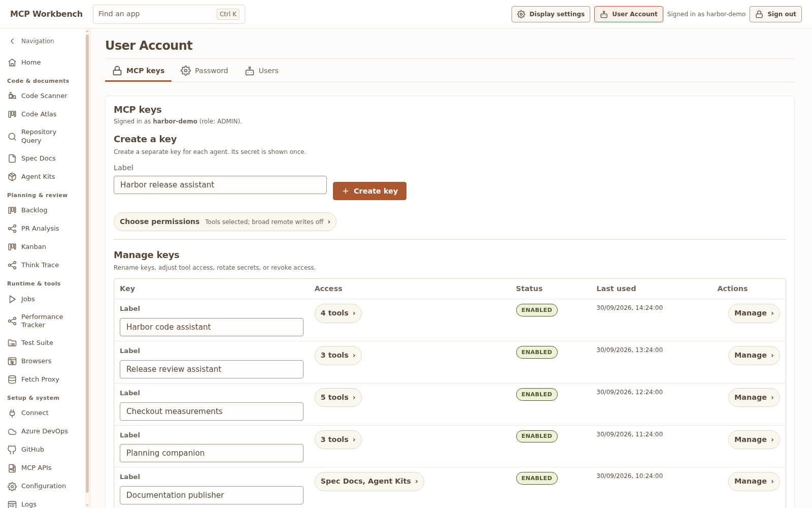The image size is (812, 508).
Task: Open the GitHub sidebar icon
Action: 12,450
